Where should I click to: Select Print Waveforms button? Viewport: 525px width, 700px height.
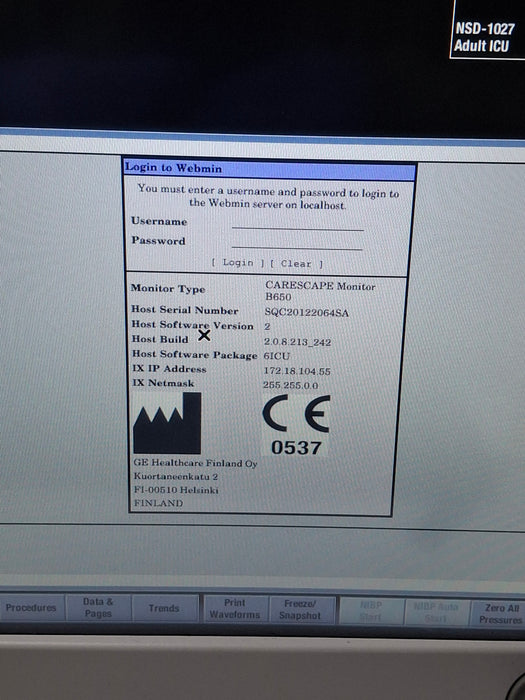tap(235, 609)
